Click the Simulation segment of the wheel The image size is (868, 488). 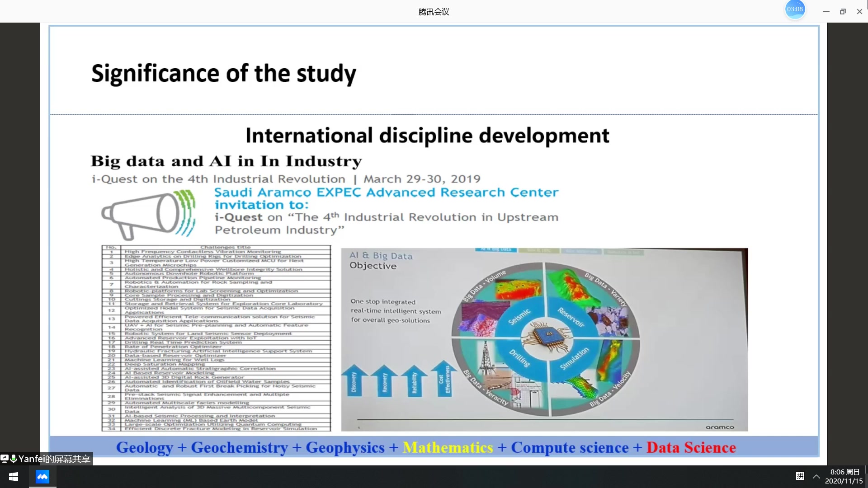click(x=575, y=358)
